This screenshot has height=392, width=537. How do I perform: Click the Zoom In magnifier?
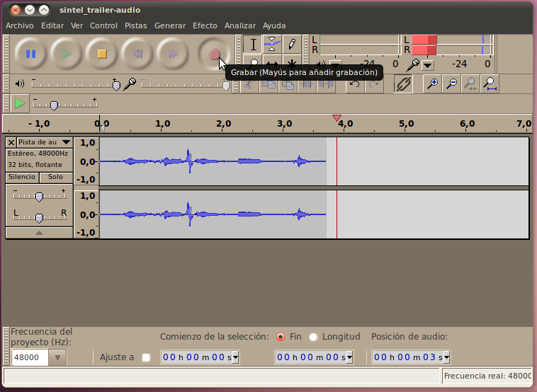(x=433, y=83)
